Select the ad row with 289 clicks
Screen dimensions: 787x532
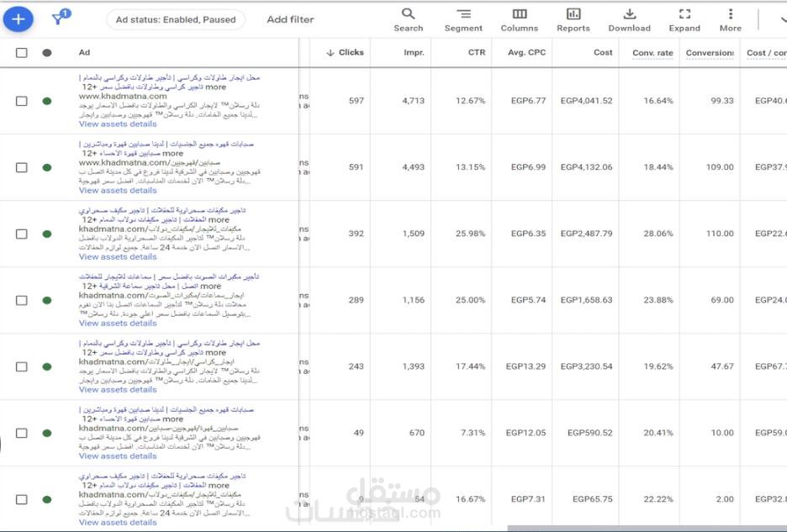click(x=22, y=300)
